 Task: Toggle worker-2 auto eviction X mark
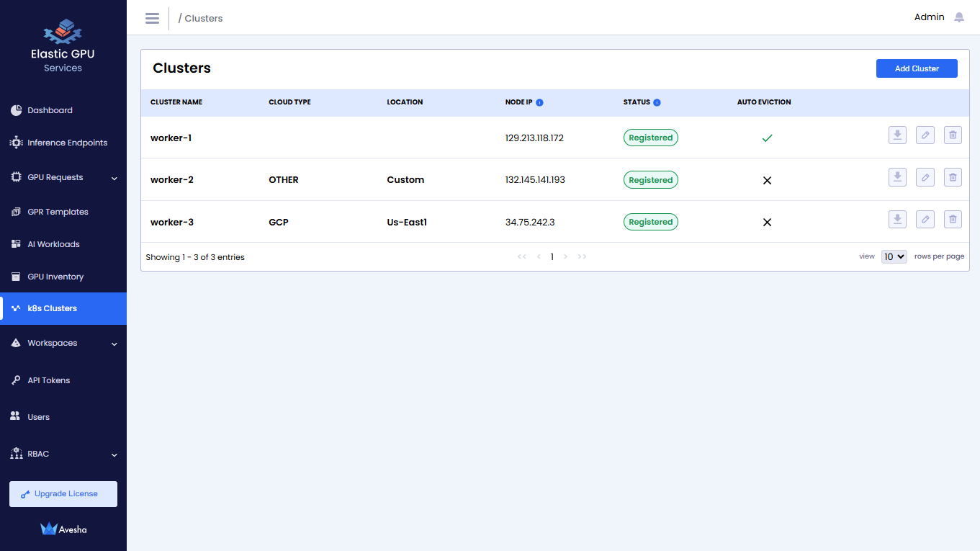pyautogui.click(x=767, y=180)
